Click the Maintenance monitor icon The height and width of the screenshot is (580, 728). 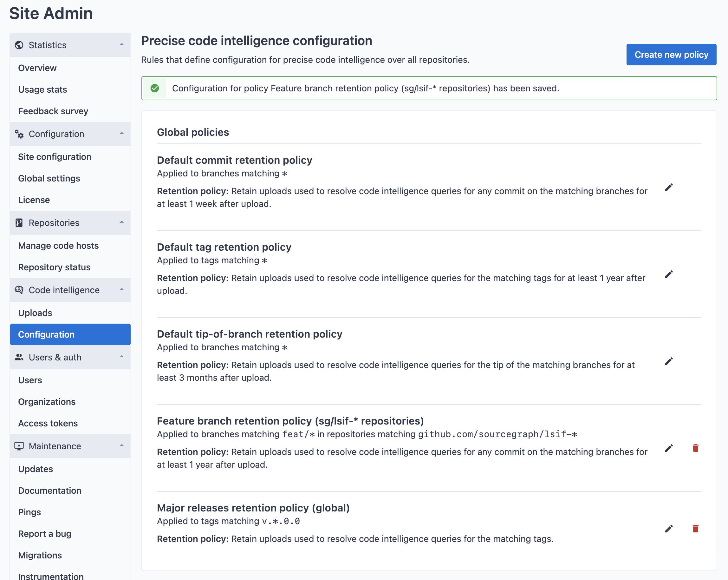19,446
